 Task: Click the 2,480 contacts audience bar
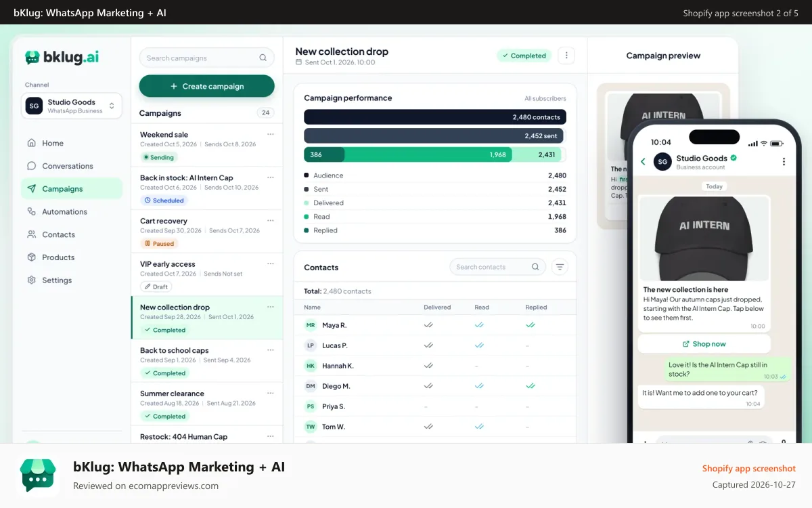pyautogui.click(x=435, y=117)
